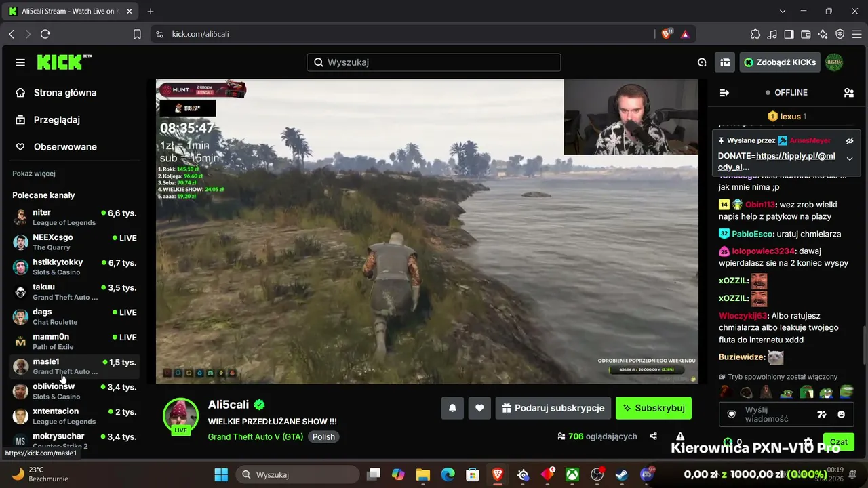Click the Ali5cali streamer avatar
The width and height of the screenshot is (868, 488).
coord(181,415)
